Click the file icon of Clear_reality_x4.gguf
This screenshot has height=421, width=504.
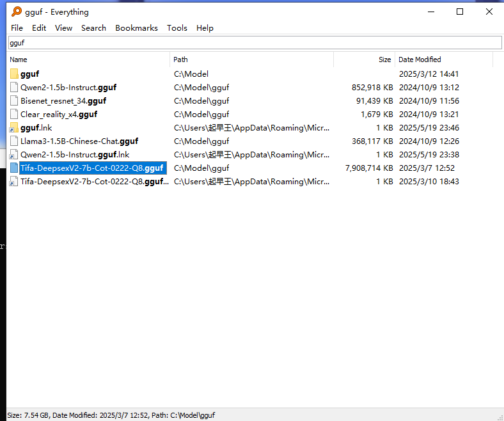coord(14,114)
